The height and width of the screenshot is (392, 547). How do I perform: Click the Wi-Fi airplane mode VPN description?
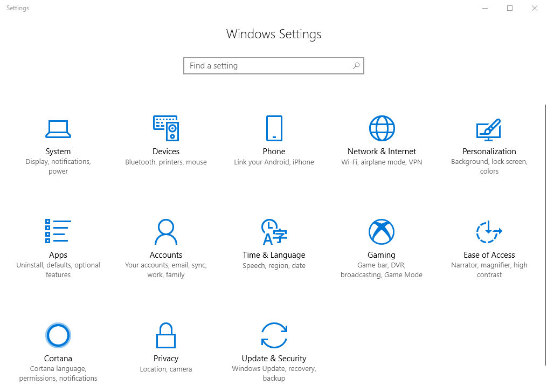[382, 162]
